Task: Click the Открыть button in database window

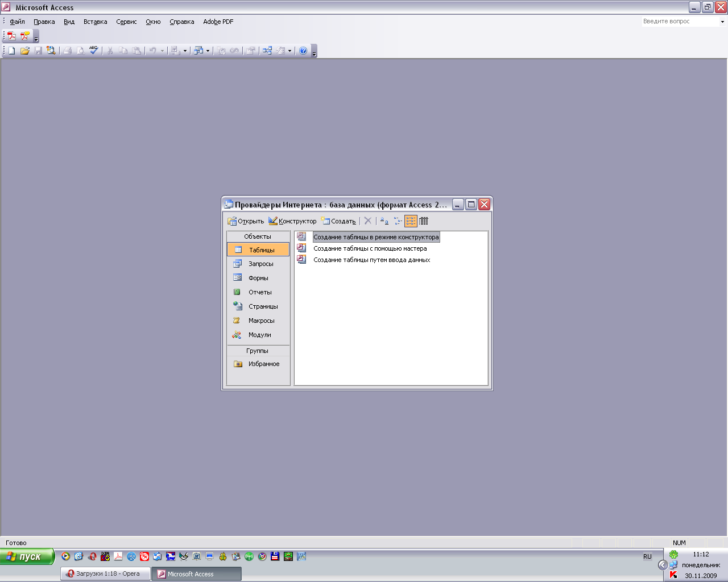Action: pyautogui.click(x=246, y=221)
